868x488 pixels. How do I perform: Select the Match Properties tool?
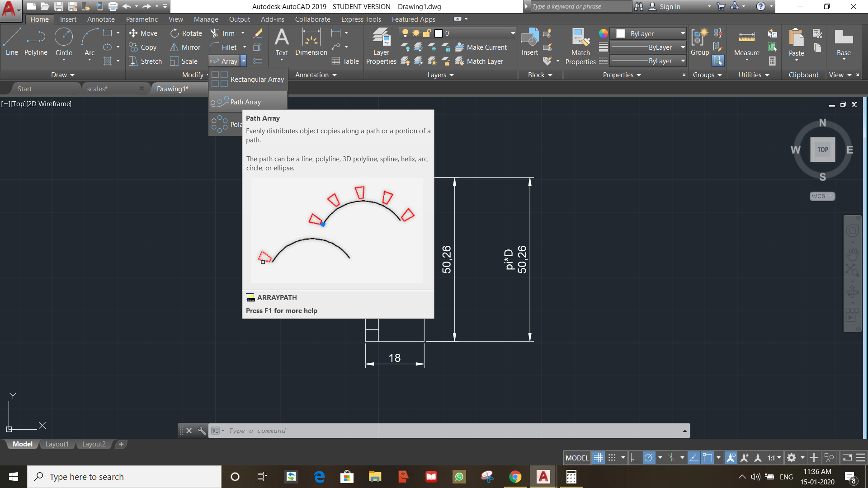[580, 45]
